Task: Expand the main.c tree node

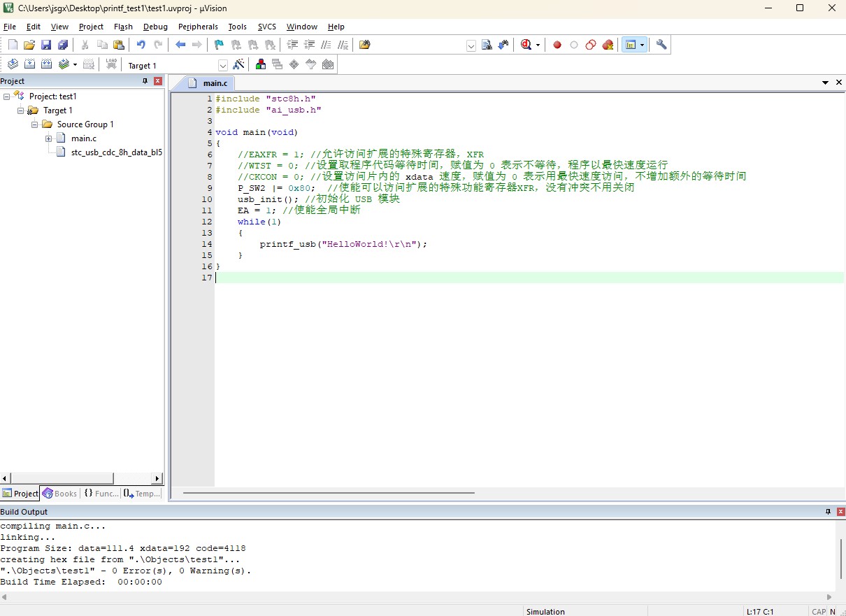Action: (49, 138)
